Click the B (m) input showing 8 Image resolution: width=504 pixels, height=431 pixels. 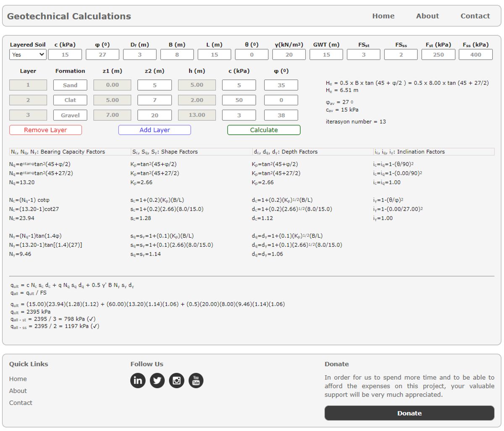tap(178, 54)
